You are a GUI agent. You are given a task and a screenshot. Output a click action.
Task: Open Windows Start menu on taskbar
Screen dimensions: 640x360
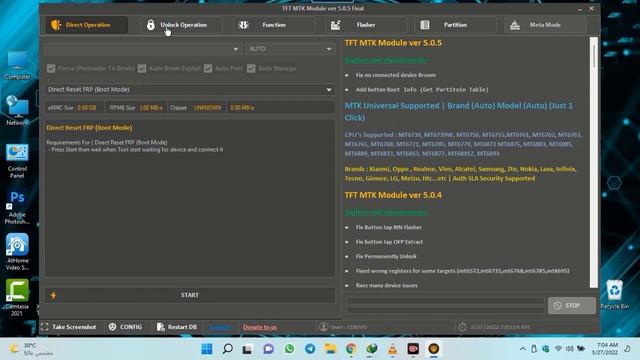click(x=207, y=349)
